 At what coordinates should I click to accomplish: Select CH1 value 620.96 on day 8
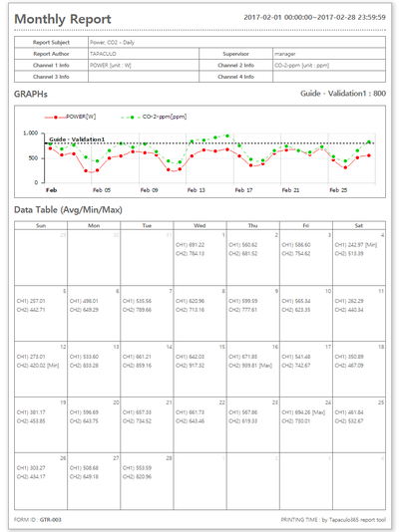click(191, 301)
